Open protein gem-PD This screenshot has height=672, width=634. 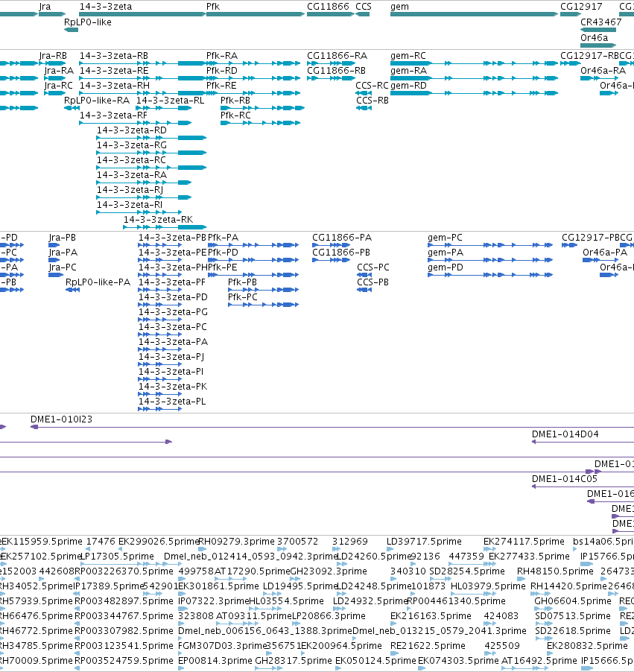(446, 267)
